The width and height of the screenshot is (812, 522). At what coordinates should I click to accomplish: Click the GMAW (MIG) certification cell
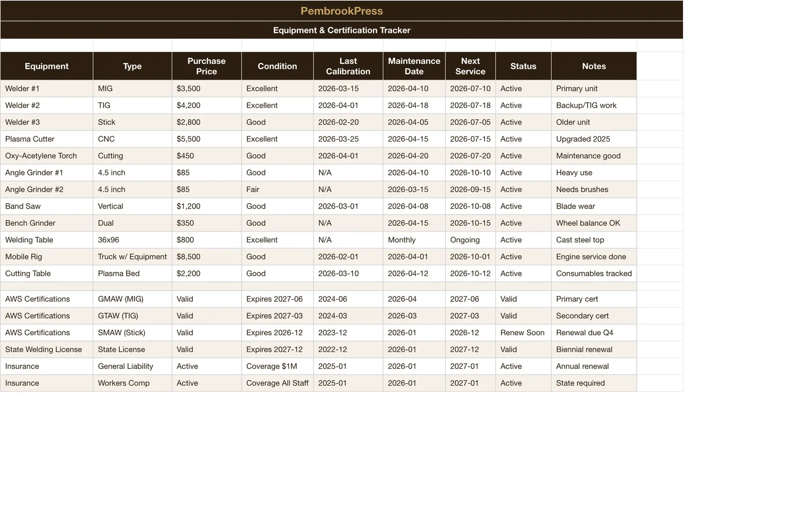(132, 299)
